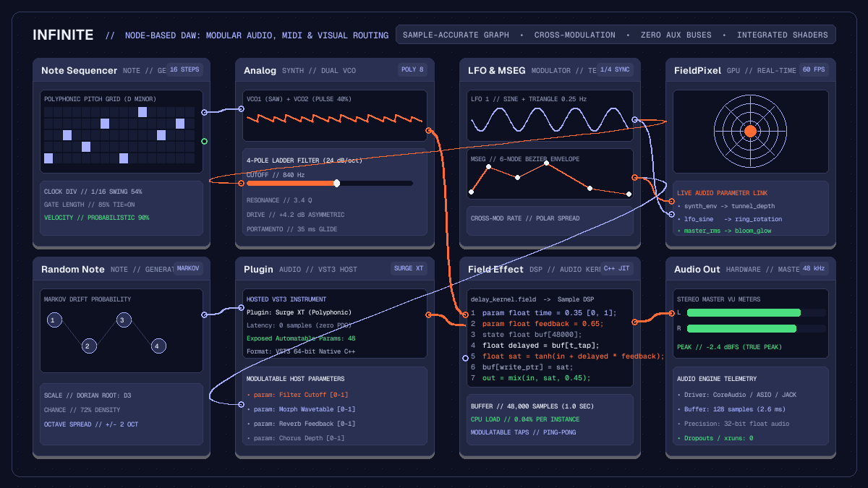Click the 16 STEPS badge on Note Sequencer
Image resolution: width=868 pixels, height=488 pixels.
pyautogui.click(x=184, y=70)
